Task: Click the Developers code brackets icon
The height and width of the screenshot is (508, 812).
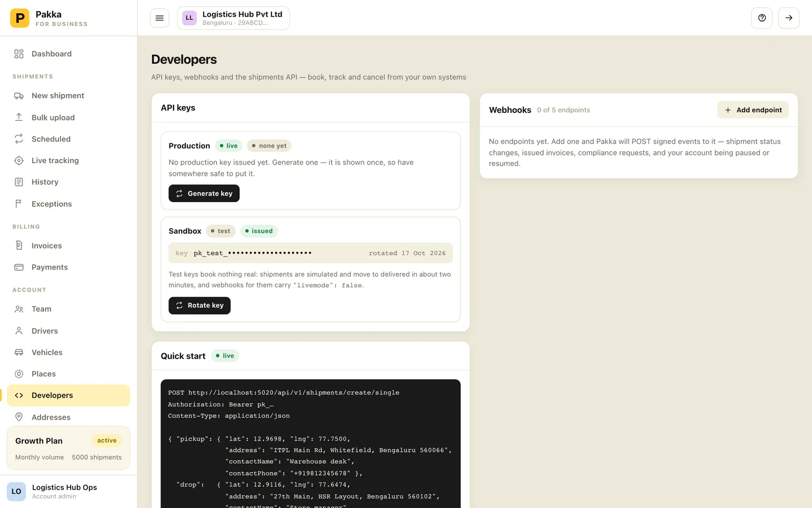Action: [x=19, y=395]
